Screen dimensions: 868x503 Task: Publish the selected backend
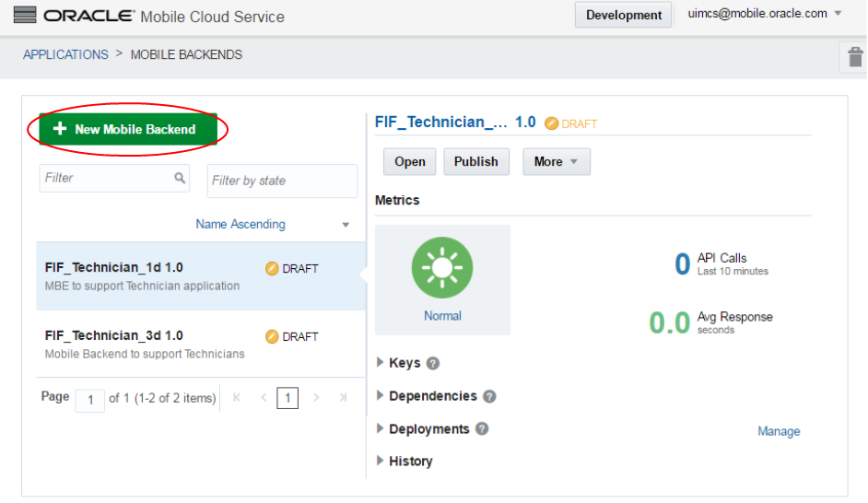pos(476,161)
